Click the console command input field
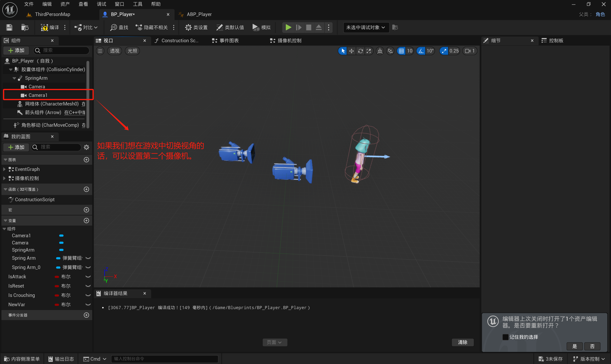This screenshot has width=611, height=364. tap(164, 359)
